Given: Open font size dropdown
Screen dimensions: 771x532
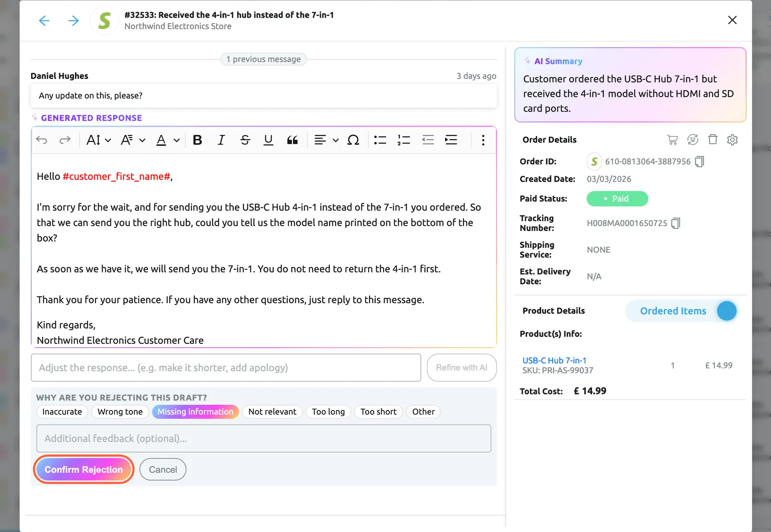Looking at the screenshot, I should point(99,140).
